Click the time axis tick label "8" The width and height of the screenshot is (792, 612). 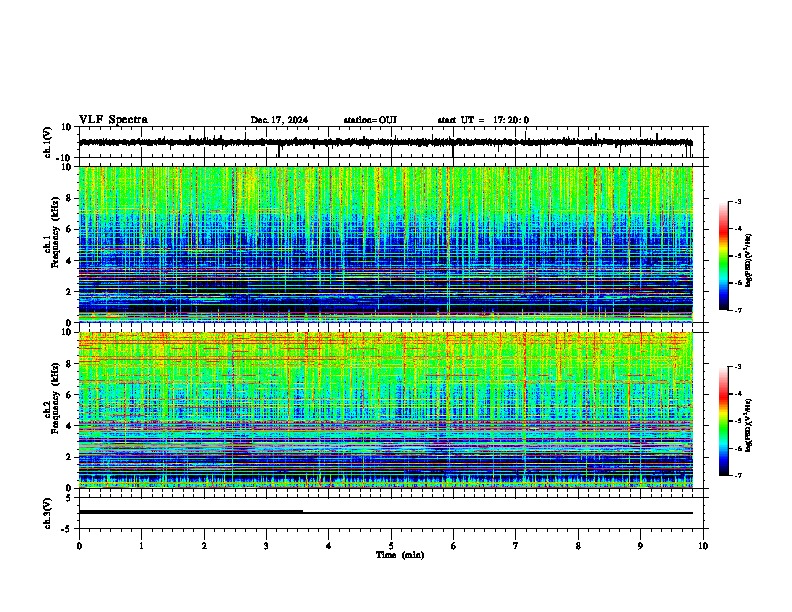click(x=578, y=546)
